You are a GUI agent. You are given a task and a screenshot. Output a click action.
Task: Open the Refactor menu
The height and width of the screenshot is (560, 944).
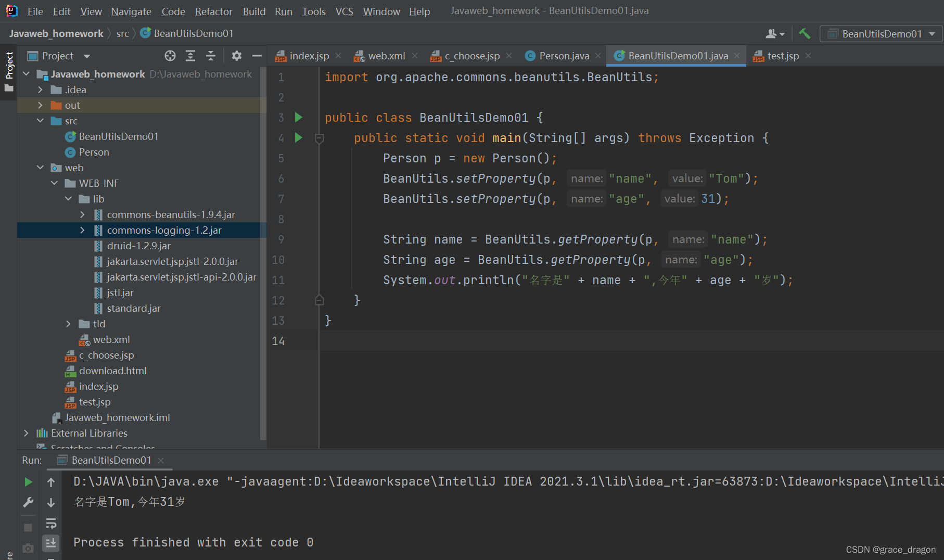tap(214, 11)
